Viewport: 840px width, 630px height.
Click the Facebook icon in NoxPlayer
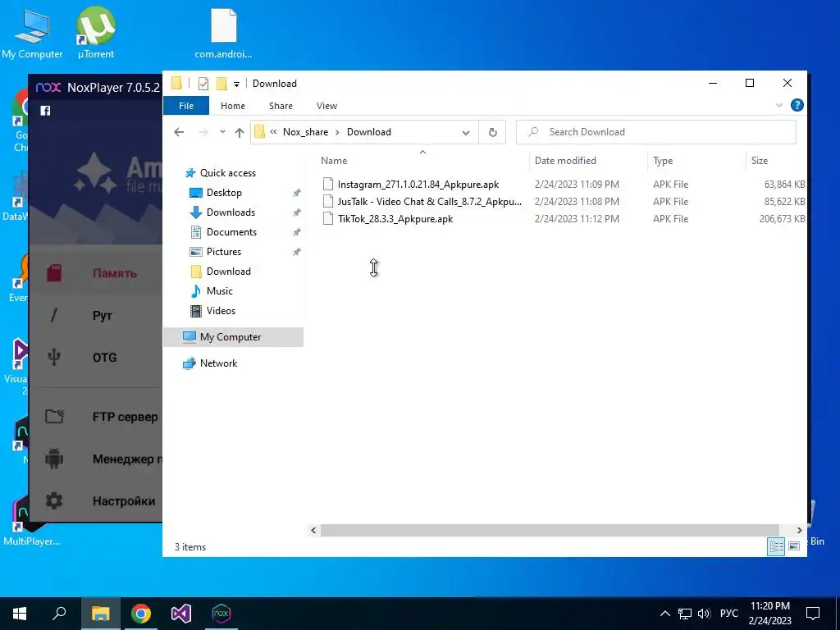pyautogui.click(x=45, y=111)
